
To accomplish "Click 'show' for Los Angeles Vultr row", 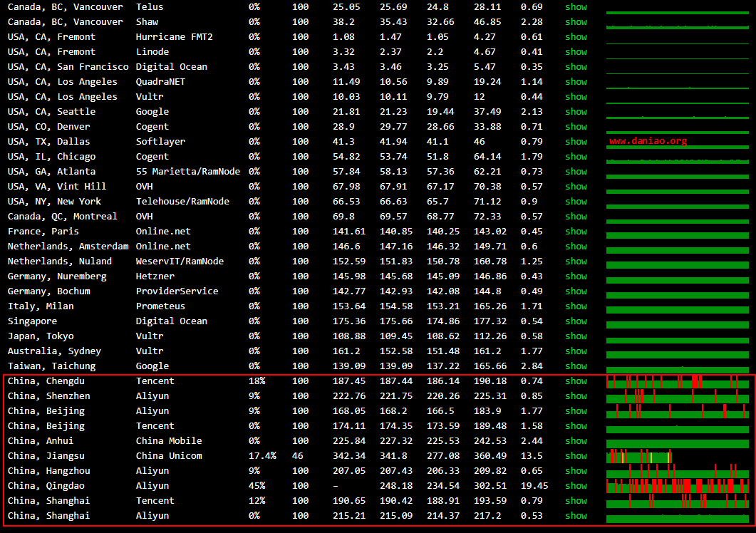I will tap(576, 97).
